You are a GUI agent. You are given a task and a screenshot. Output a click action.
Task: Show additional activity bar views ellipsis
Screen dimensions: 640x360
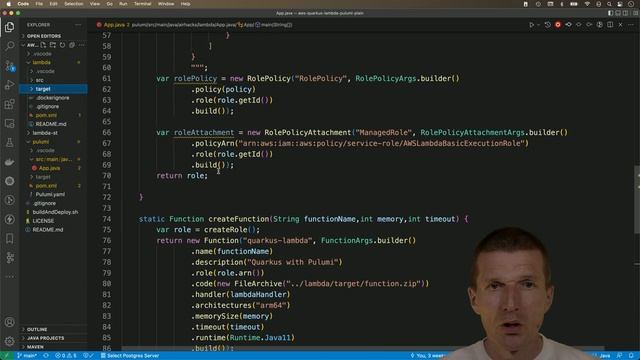coord(9,277)
